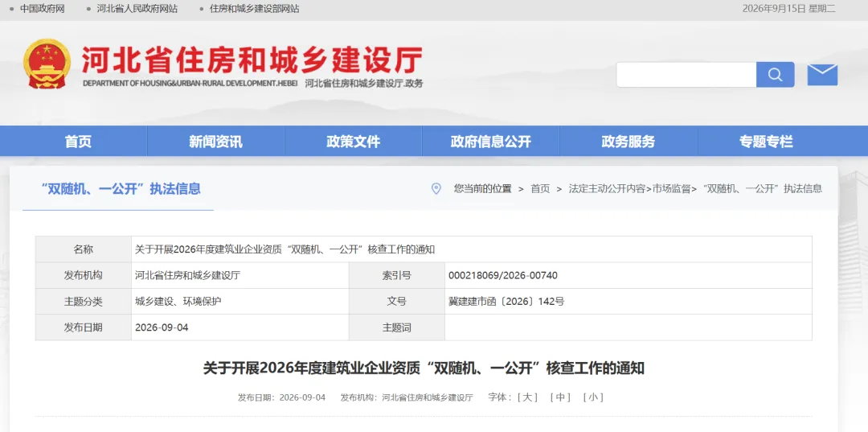
Task: Click the English department name subtitle
Action: pyautogui.click(x=190, y=84)
